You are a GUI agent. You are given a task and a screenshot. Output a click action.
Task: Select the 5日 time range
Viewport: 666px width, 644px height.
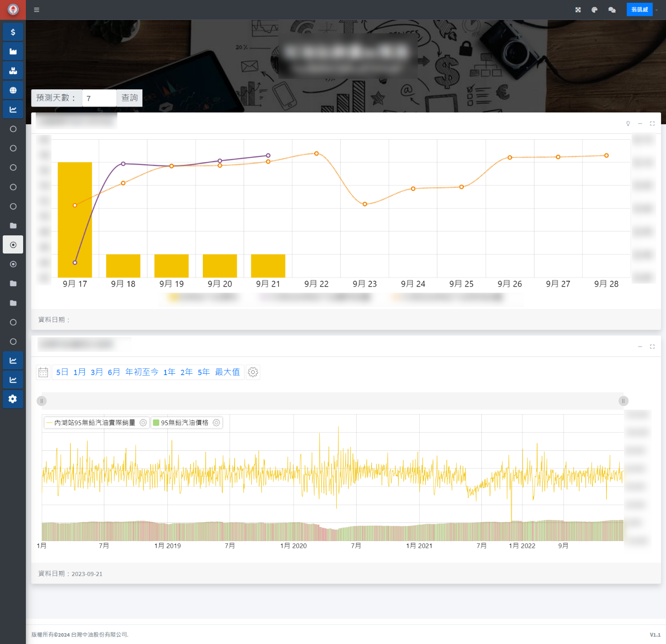(62, 372)
